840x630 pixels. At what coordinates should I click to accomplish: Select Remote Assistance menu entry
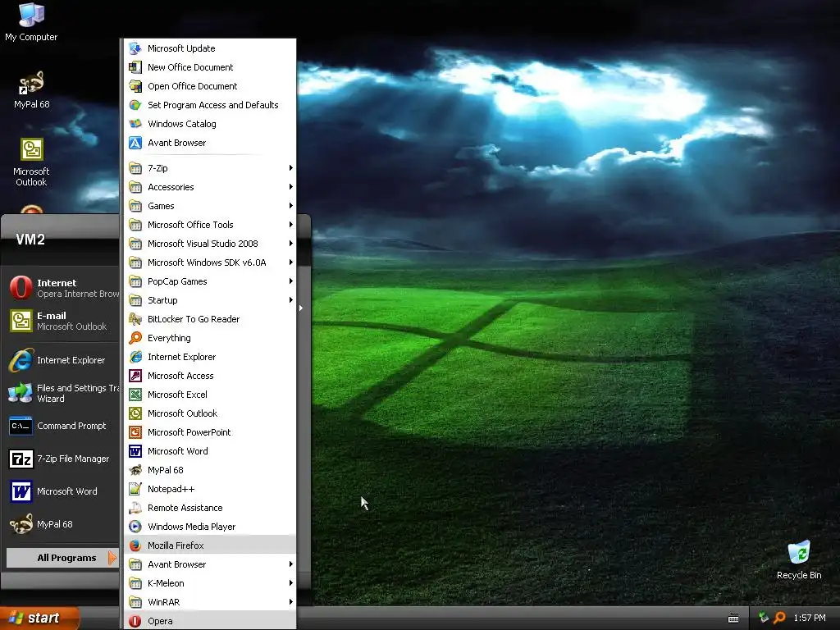(x=210, y=508)
